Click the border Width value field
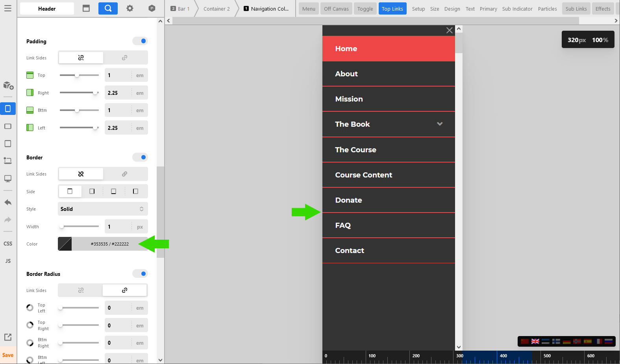Viewport: 620px width, 364px height. coord(118,227)
